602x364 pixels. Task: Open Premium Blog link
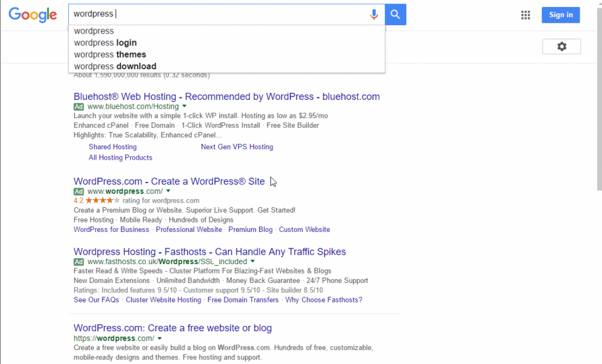pos(250,230)
